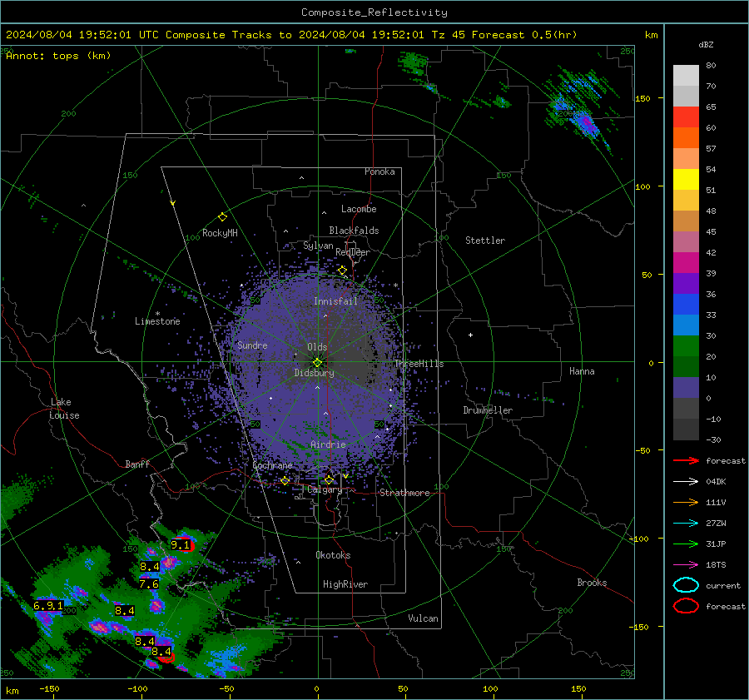Pick the red 65 dBZ color swatch
749x700 pixels.
(686, 117)
